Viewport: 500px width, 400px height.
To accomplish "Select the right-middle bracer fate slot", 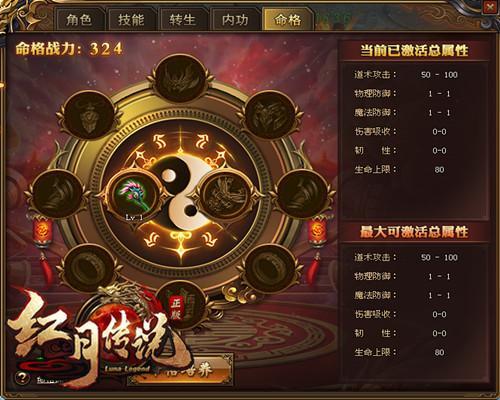I will coord(302,194).
